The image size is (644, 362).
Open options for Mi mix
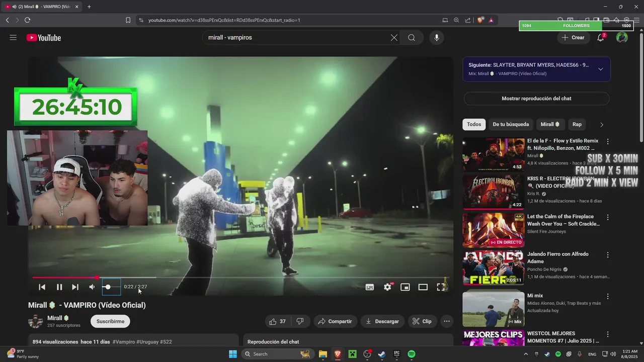[x=607, y=297]
